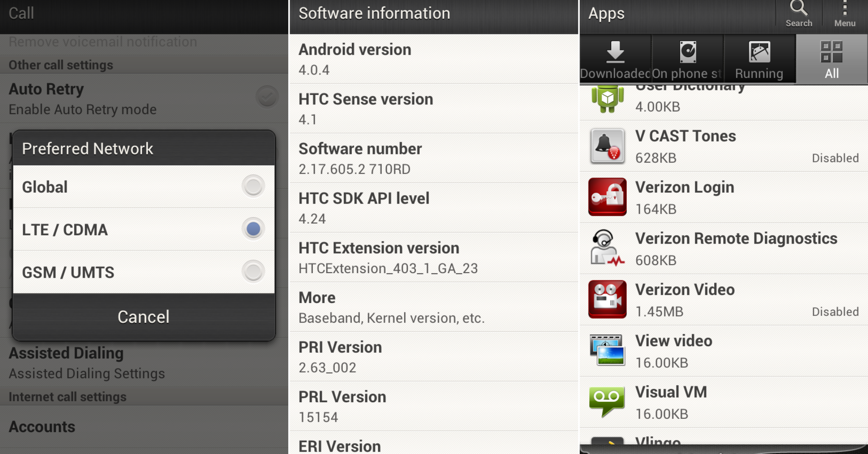This screenshot has height=454, width=868.
Task: Tap the V CAST Tones bell icon
Action: click(607, 146)
